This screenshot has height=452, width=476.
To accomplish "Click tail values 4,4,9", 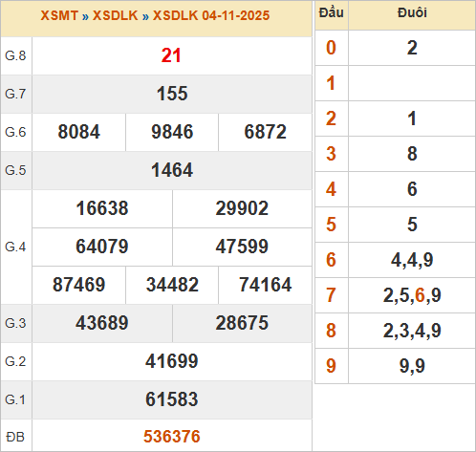I will point(412,260).
